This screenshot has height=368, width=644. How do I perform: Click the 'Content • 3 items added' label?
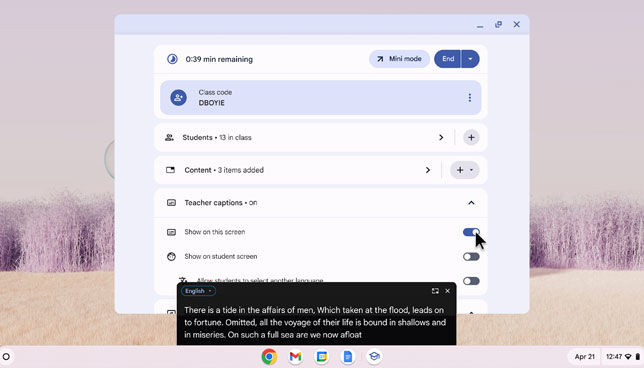[x=224, y=170]
